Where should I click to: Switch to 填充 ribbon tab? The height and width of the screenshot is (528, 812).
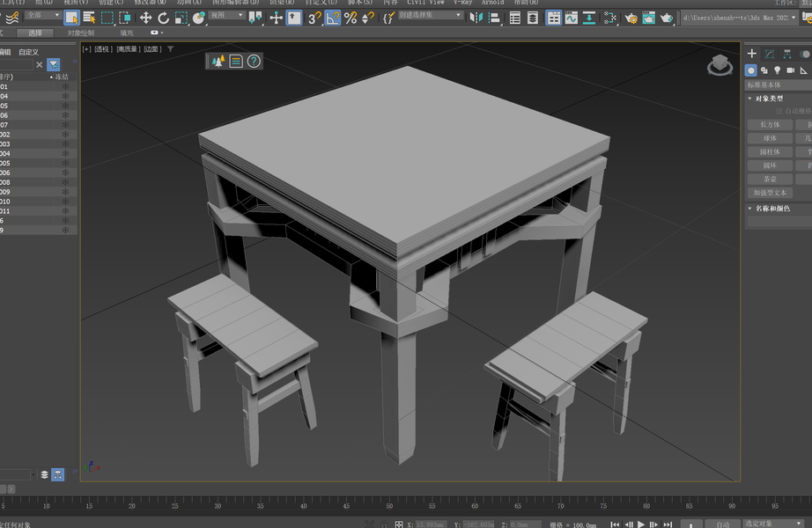point(127,33)
